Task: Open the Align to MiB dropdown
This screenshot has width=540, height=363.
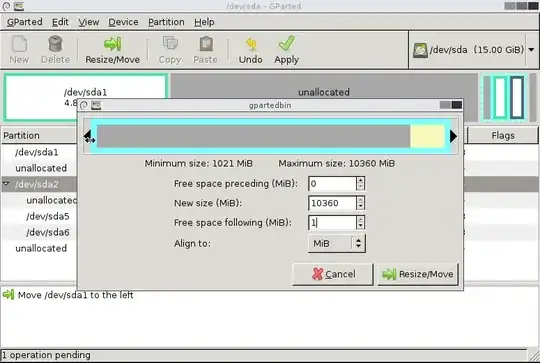Action: click(336, 243)
